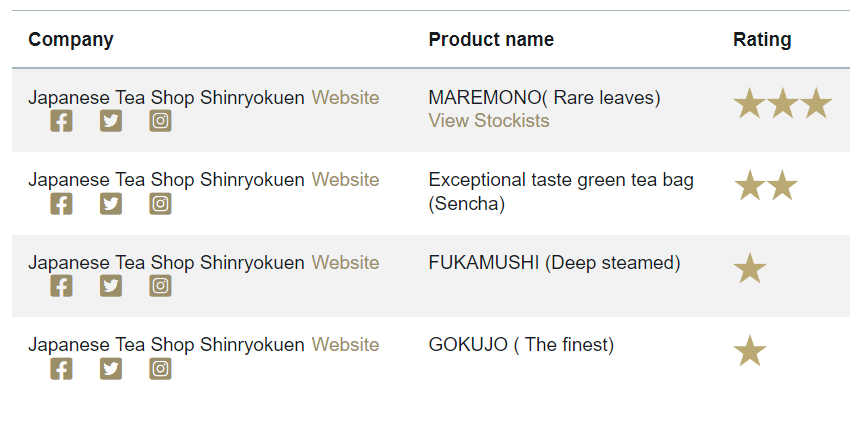Visit Website link in GOKUJO row
This screenshot has width=863, height=422.
click(x=345, y=345)
